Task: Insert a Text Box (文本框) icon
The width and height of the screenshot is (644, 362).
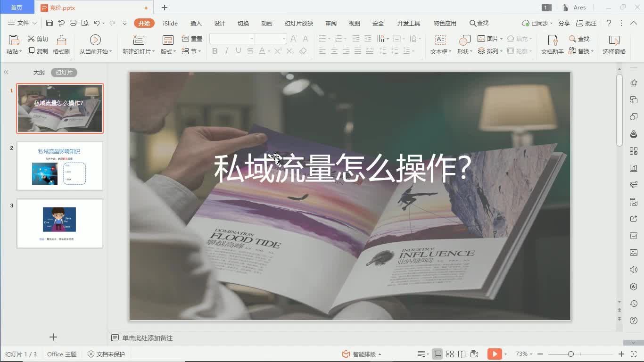Action: tap(440, 40)
